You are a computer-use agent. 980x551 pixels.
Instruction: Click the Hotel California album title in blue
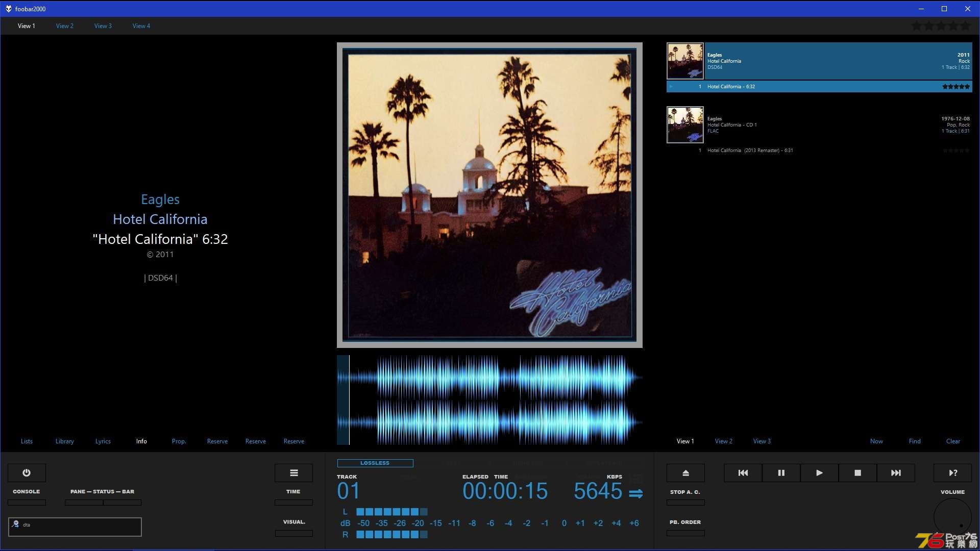point(160,219)
